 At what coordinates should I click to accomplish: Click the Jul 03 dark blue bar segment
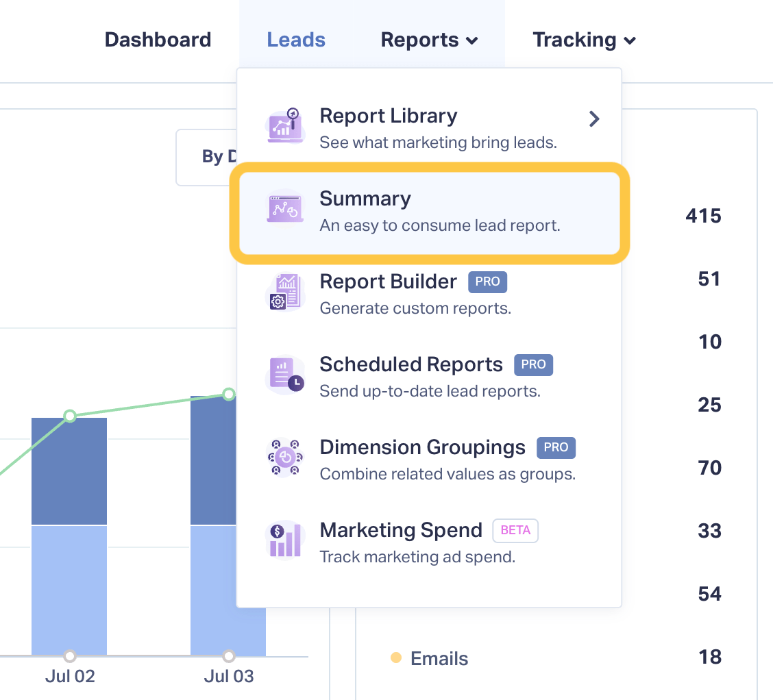(213, 460)
